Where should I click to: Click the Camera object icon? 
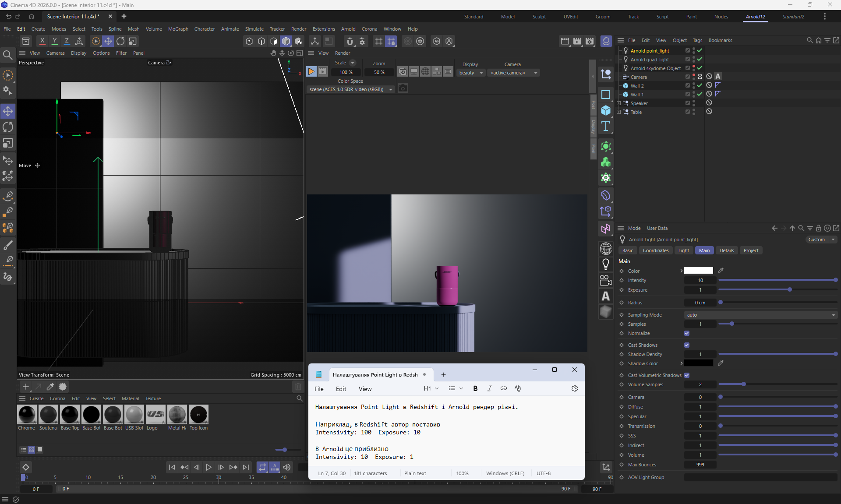[x=606, y=280]
